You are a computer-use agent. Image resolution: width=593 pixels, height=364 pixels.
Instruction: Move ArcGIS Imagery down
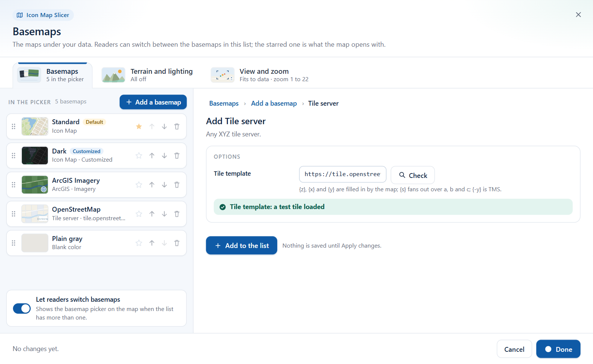[x=164, y=185]
